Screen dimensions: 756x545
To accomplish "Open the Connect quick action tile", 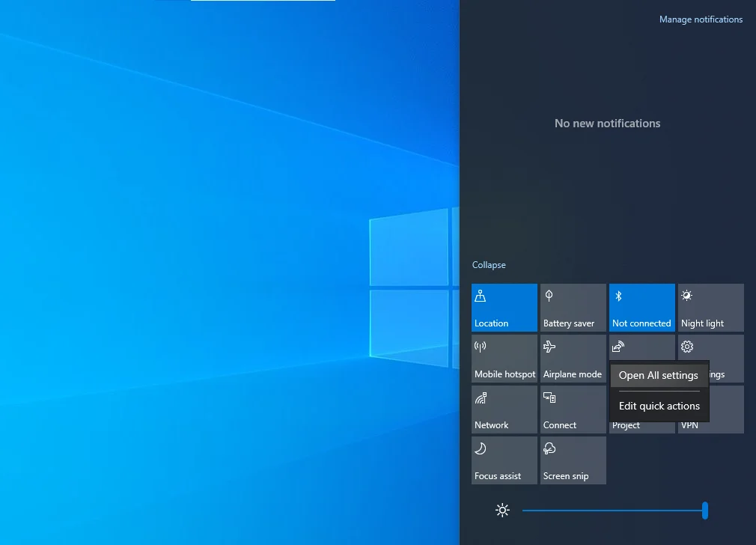I will click(573, 409).
